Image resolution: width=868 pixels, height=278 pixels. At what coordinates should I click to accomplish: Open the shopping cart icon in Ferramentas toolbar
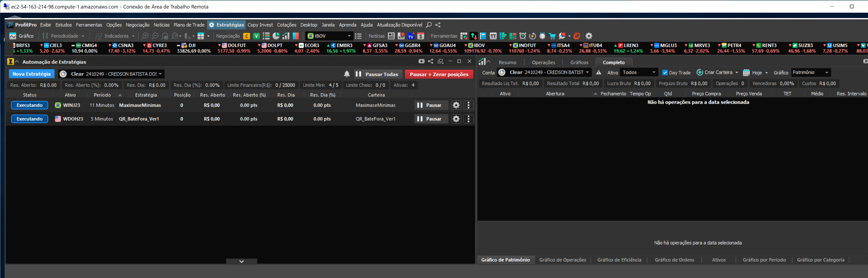point(552,36)
